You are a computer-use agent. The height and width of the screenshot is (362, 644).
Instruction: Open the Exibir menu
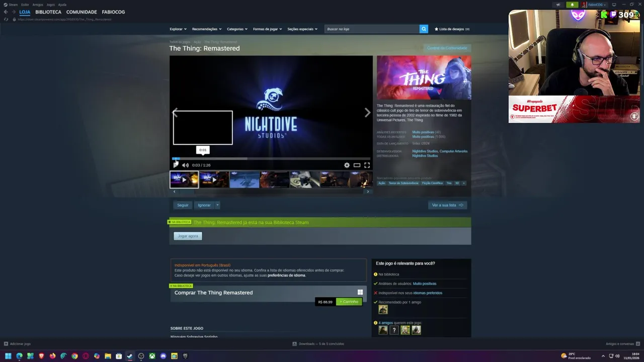[x=25, y=5]
